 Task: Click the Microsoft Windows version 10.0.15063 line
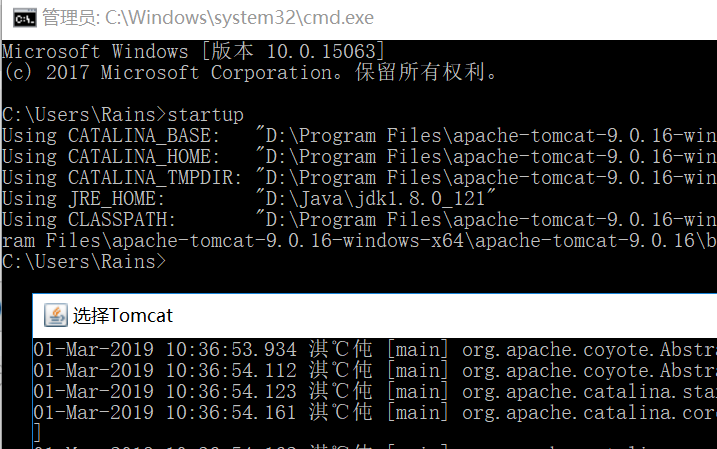pyautogui.click(x=193, y=51)
